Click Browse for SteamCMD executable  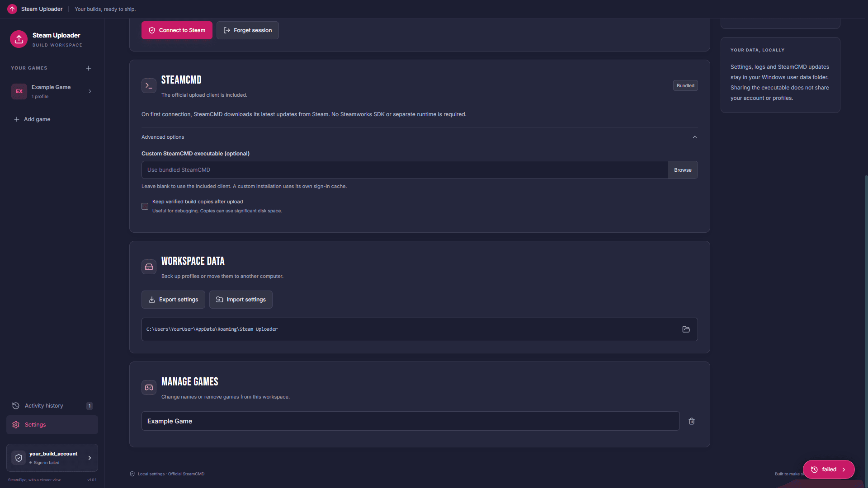(683, 170)
